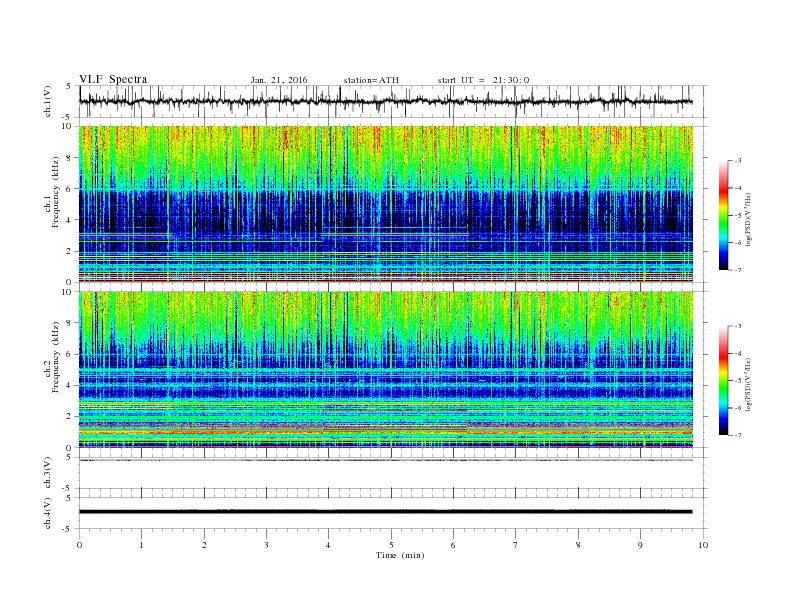Click the ch.4 waveform trace band
The width and height of the screenshot is (792, 612).
point(386,512)
